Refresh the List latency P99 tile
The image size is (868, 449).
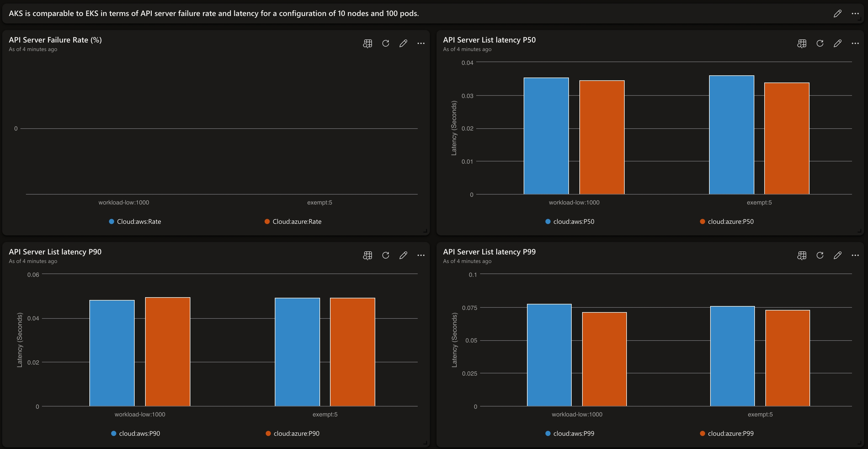pyautogui.click(x=820, y=255)
